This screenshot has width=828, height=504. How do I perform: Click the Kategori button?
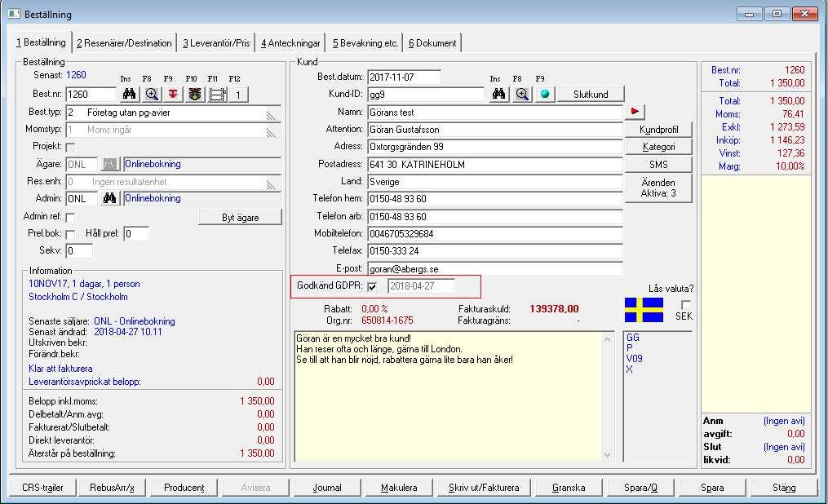[x=658, y=147]
